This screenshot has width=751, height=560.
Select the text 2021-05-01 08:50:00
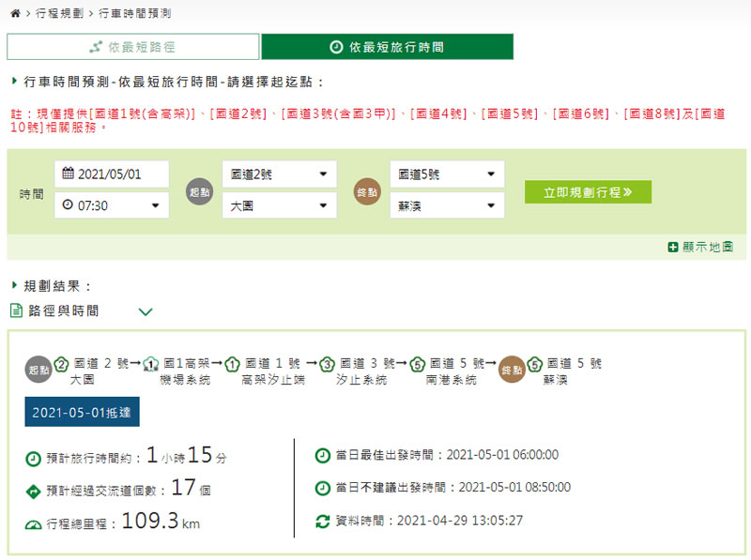pos(514,487)
